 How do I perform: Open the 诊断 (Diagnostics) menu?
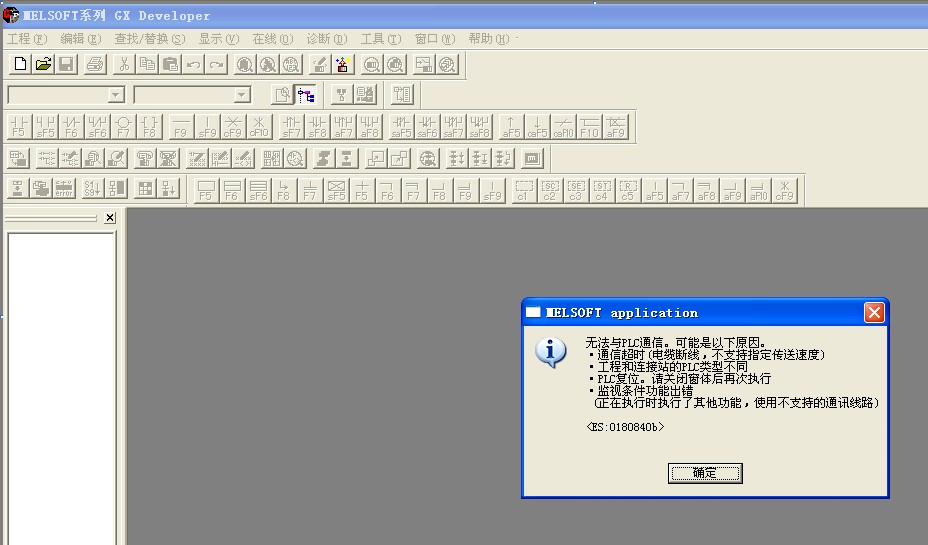click(326, 39)
